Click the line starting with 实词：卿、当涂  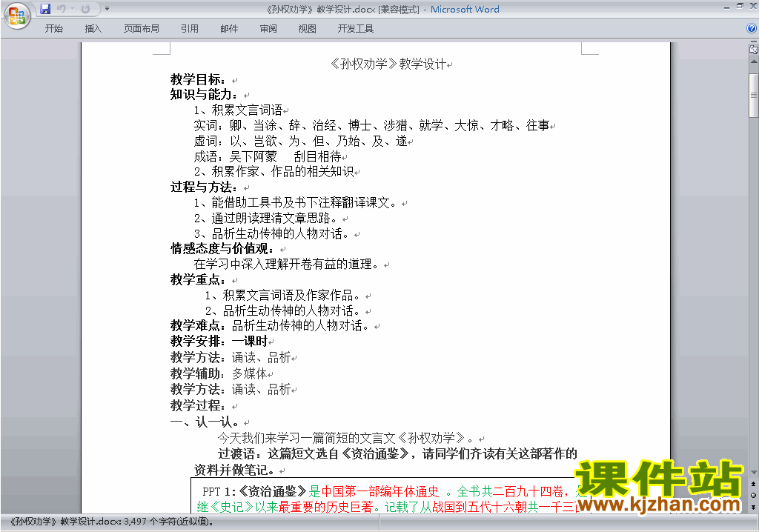tap(372, 126)
